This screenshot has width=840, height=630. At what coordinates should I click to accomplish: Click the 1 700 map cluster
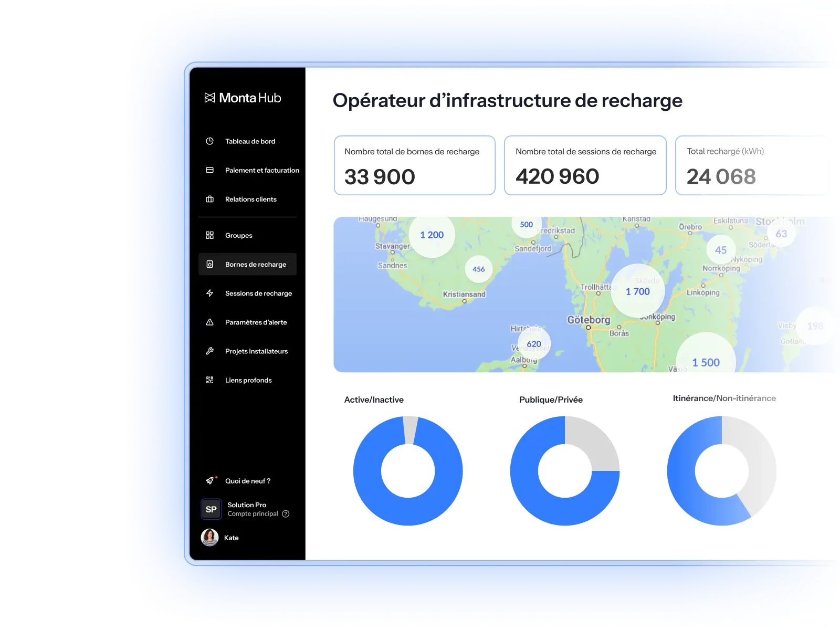pyautogui.click(x=638, y=291)
